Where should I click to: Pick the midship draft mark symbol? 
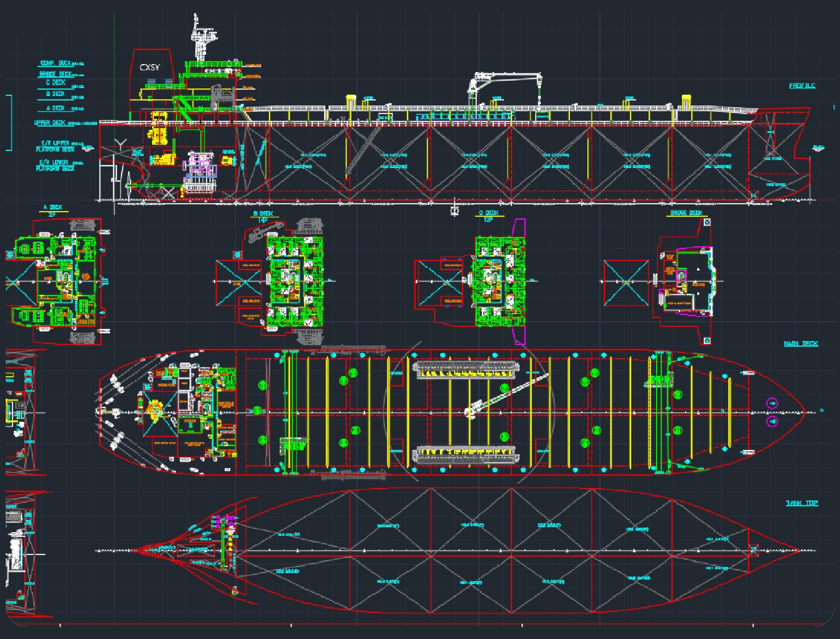(454, 211)
